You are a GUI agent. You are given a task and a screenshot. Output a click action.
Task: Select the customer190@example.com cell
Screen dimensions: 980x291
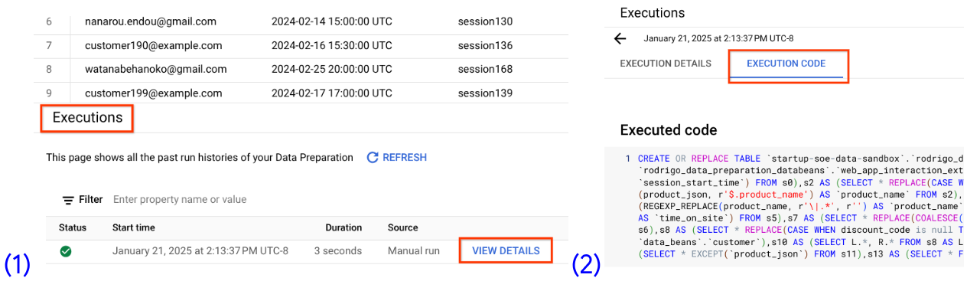154,45
